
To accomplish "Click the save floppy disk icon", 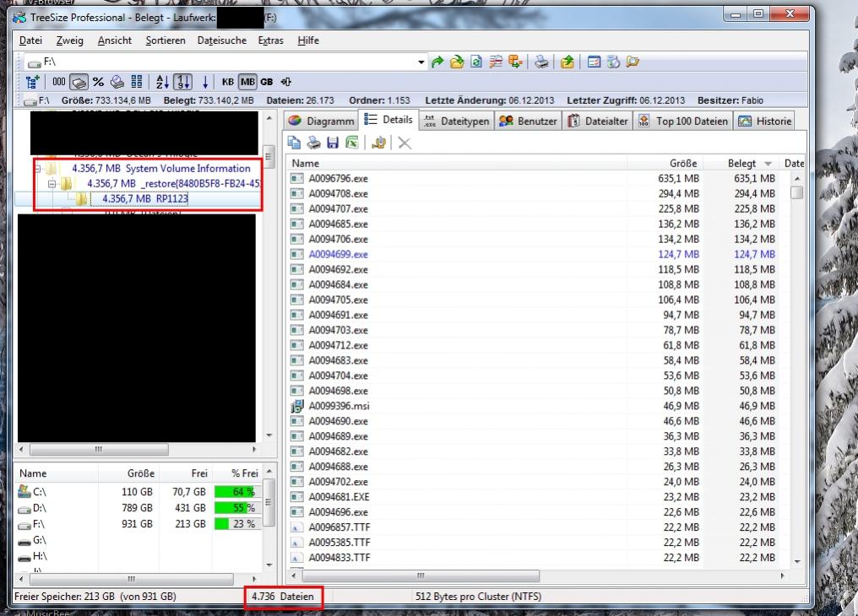I will pyautogui.click(x=332, y=143).
